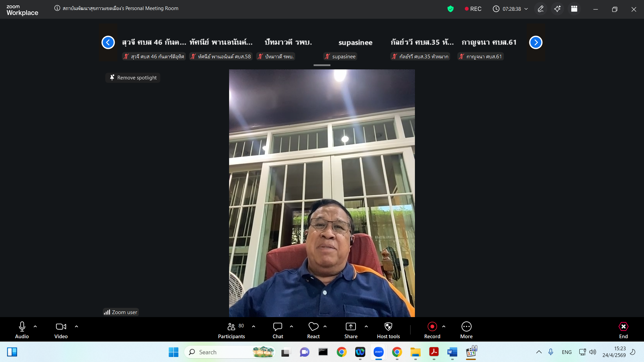Expand the Participants options caret
Image resolution: width=644 pixels, height=362 pixels.
click(x=254, y=326)
